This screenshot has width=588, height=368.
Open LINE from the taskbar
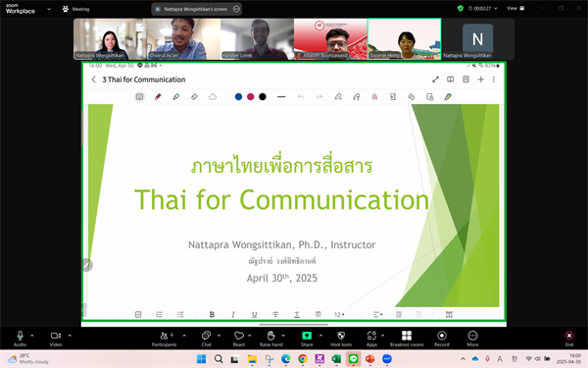(353, 359)
